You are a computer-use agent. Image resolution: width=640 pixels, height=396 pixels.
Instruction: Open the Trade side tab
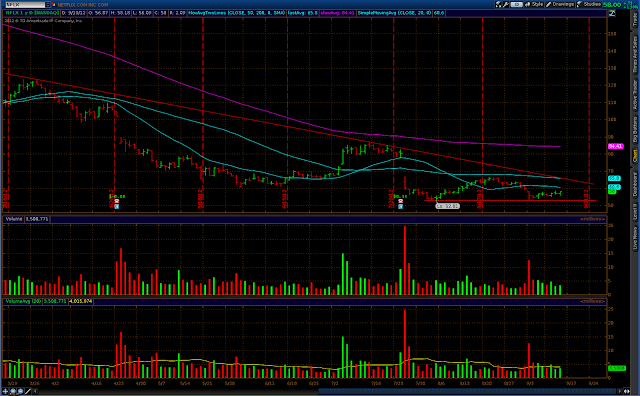[x=635, y=19]
